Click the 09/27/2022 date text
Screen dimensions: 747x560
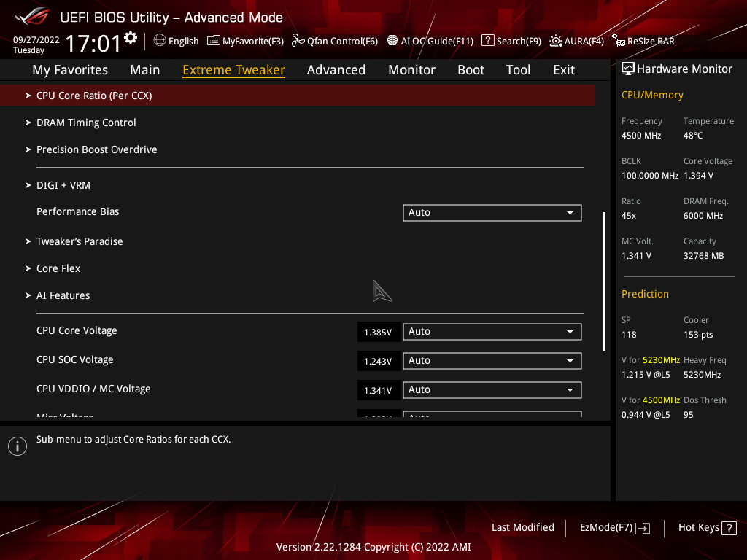coord(36,40)
